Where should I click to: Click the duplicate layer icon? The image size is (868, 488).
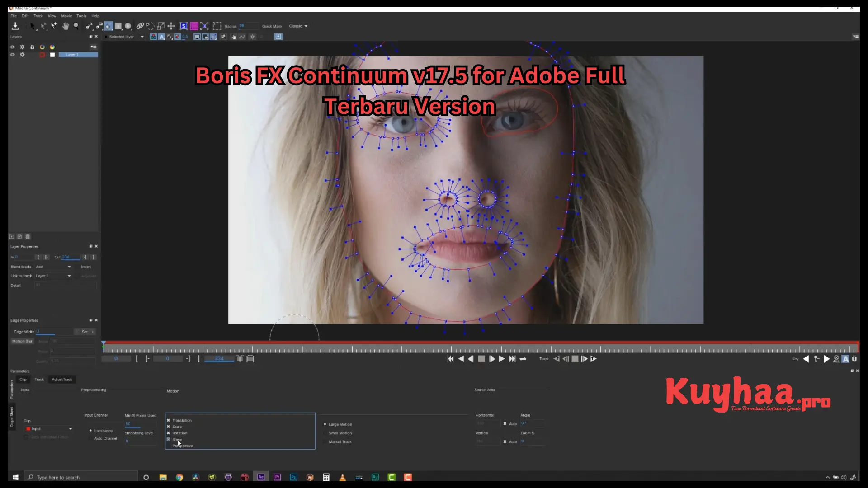click(19, 236)
